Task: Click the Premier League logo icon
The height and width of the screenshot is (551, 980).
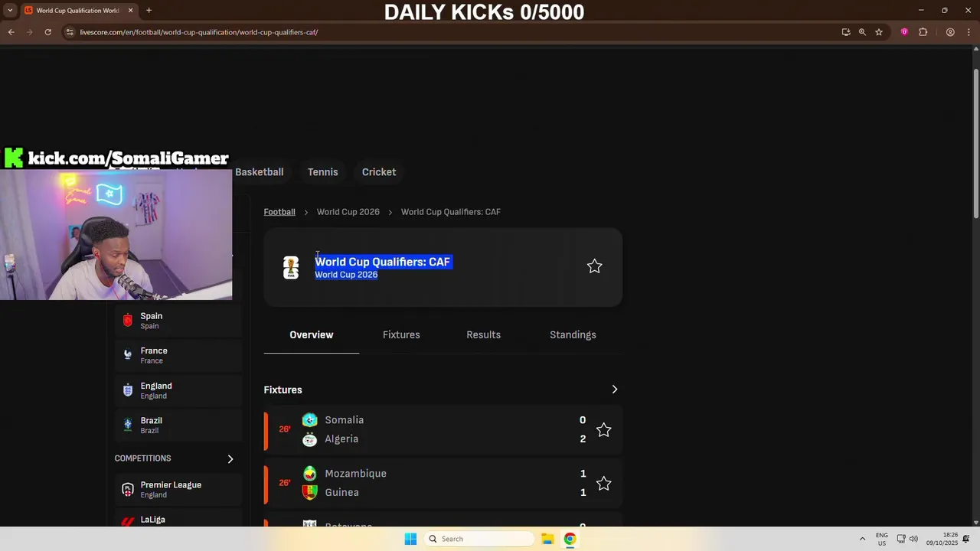Action: 128,489
